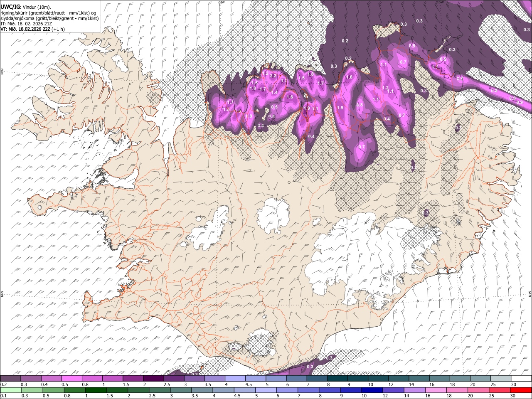Click the 14 swatch on the upper snow scale
532x399 pixels.
[419, 379]
